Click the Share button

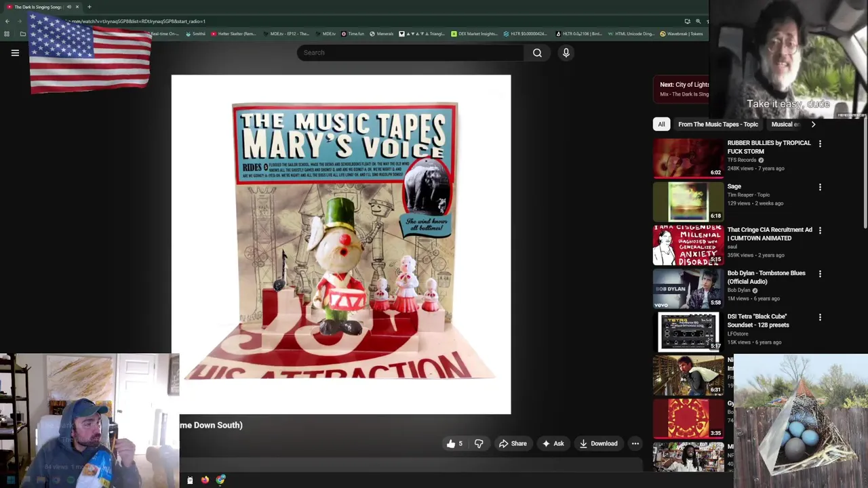(x=513, y=444)
